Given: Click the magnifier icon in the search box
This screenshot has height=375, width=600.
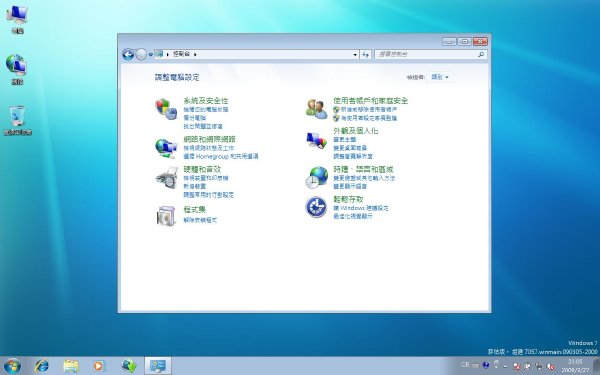Looking at the screenshot, I should point(481,54).
